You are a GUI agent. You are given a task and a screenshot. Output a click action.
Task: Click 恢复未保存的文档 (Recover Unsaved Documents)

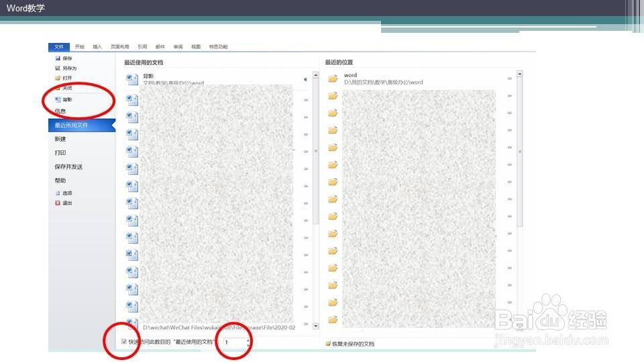[x=350, y=344]
